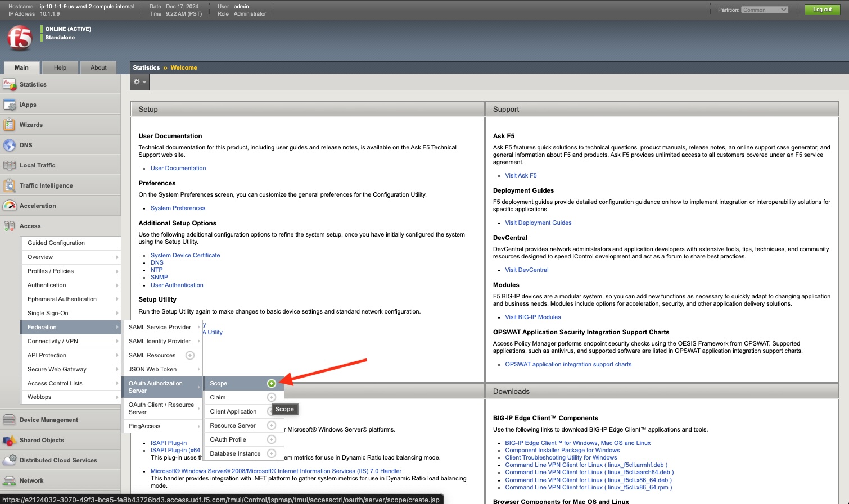Expand the SAML Service Provider submenu
Screen dimensions: 849x504
[162, 327]
